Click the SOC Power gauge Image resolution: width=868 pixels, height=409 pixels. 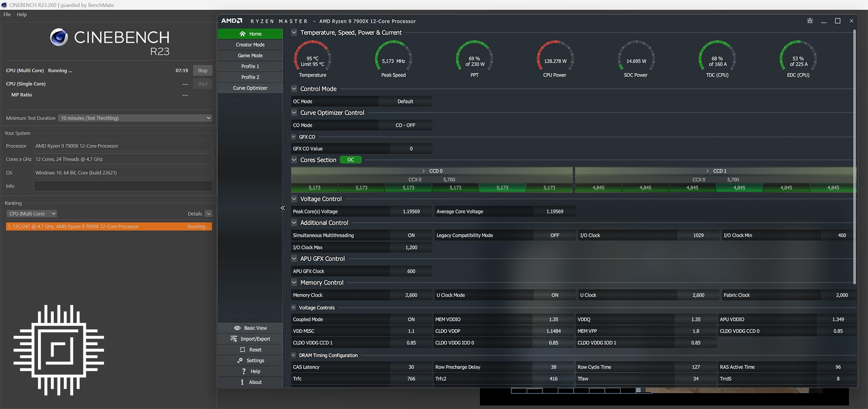(636, 59)
